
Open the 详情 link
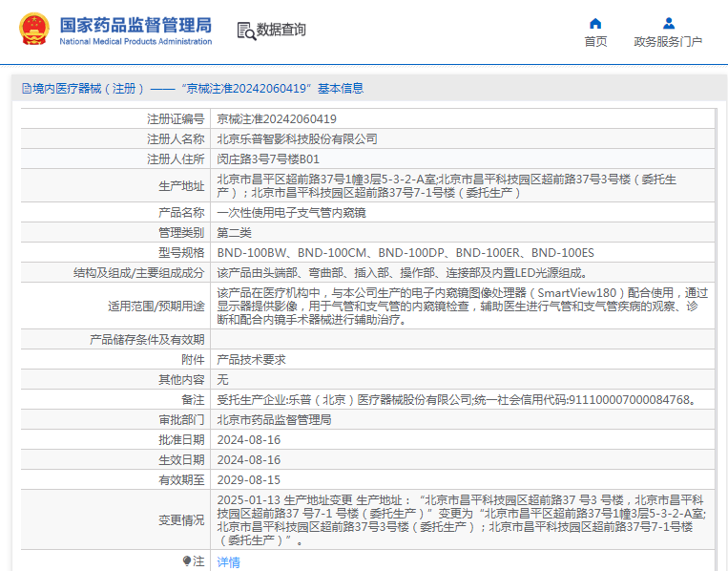point(228,562)
